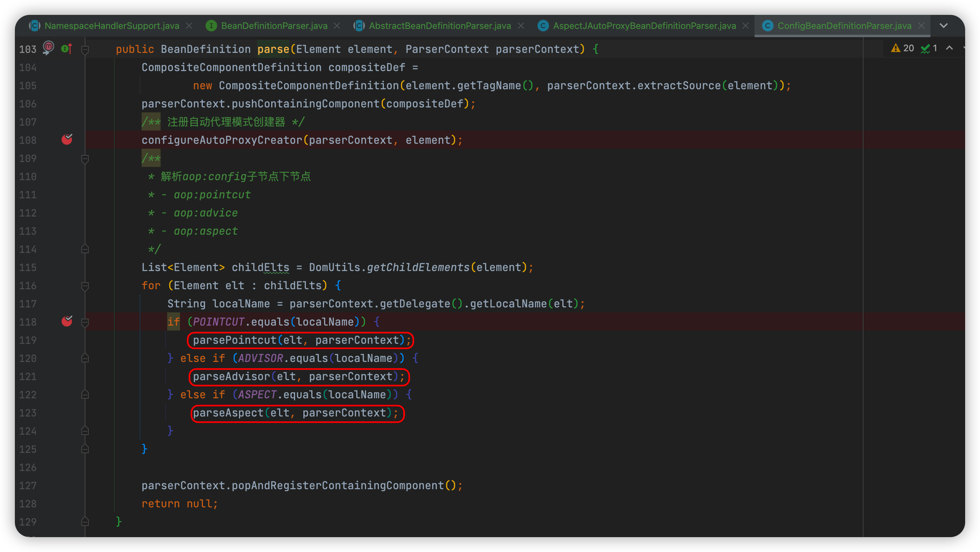The width and height of the screenshot is (980, 552).
Task: Close the NamespaceHandlerSupport.java tab
Action: pyautogui.click(x=189, y=26)
